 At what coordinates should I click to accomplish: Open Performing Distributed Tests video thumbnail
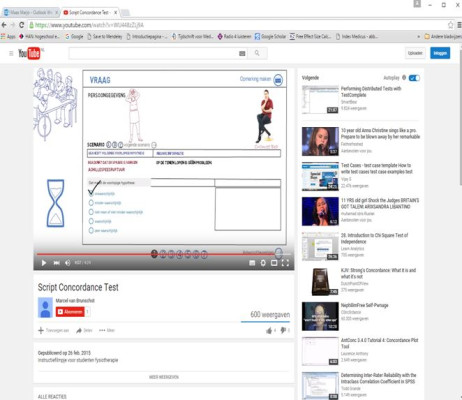(320, 99)
